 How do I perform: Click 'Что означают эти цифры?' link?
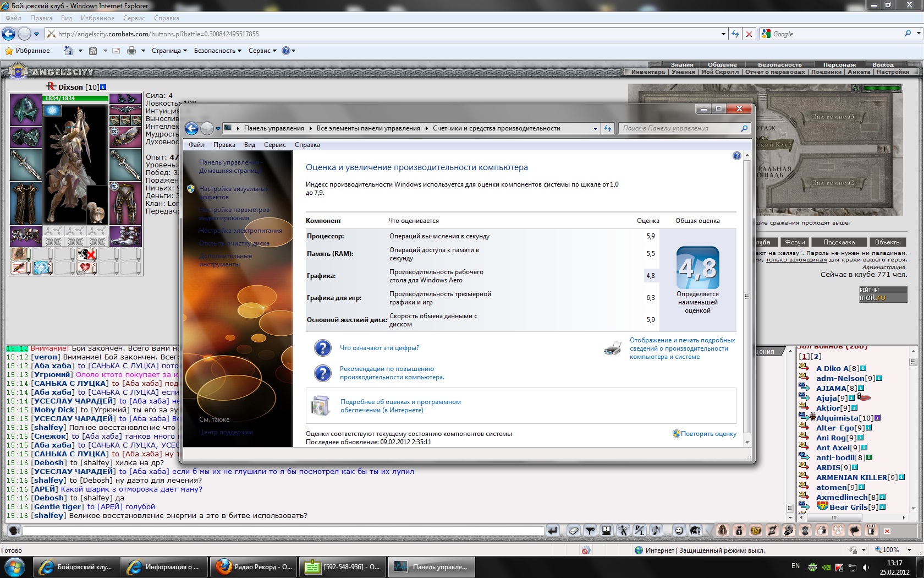pyautogui.click(x=380, y=348)
